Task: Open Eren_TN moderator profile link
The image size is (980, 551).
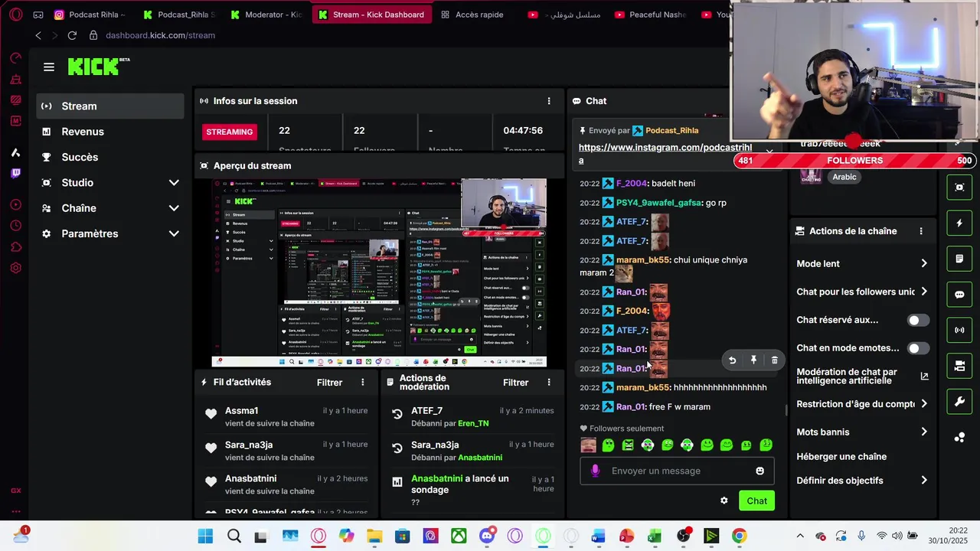Action: [473, 423]
